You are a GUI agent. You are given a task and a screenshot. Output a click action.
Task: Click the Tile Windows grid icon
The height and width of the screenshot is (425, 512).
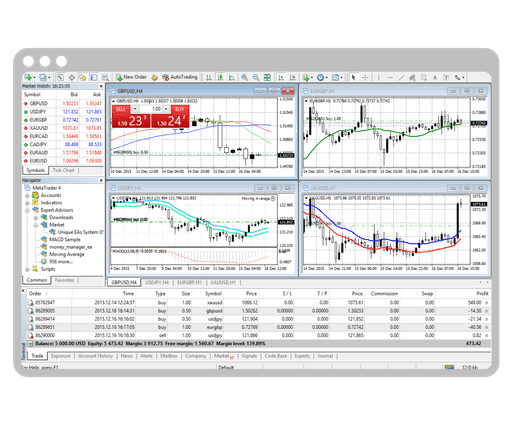point(267,77)
